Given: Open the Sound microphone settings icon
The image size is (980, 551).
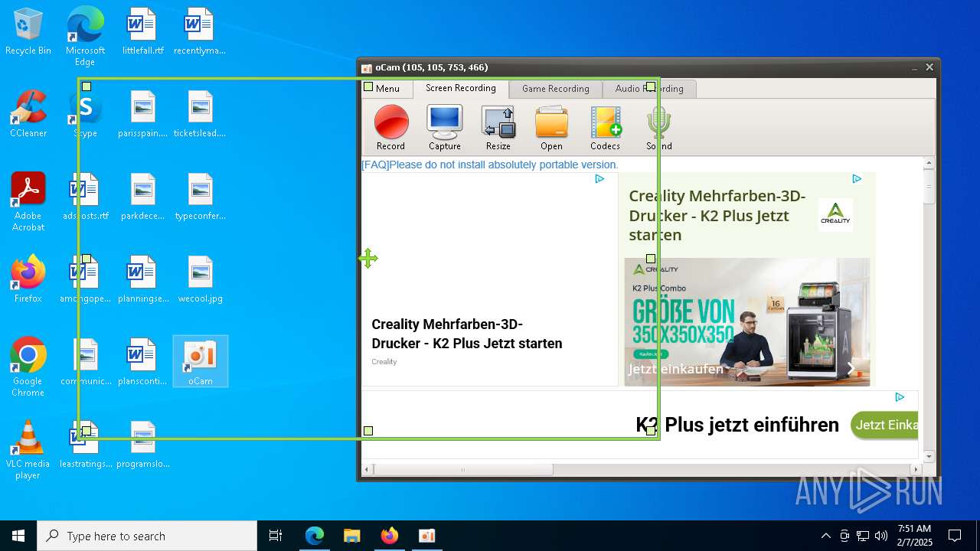Looking at the screenshot, I should tap(658, 128).
